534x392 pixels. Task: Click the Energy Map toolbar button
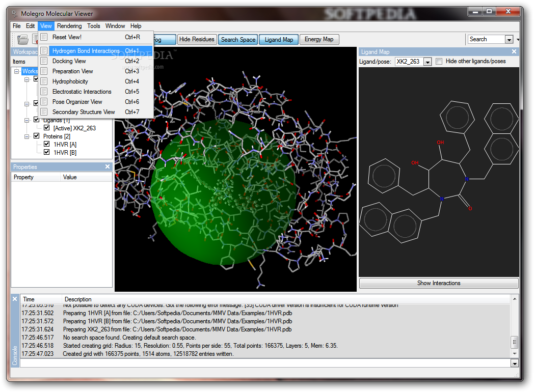[319, 40]
